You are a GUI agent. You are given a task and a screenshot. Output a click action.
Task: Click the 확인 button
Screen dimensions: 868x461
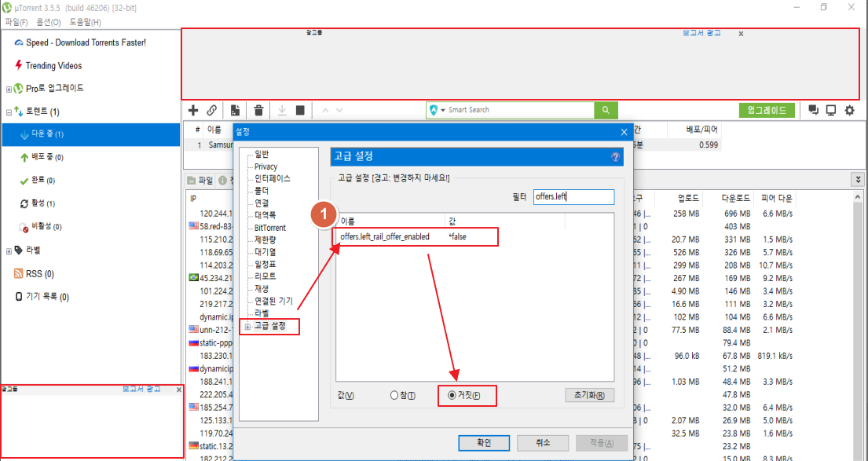coord(484,443)
